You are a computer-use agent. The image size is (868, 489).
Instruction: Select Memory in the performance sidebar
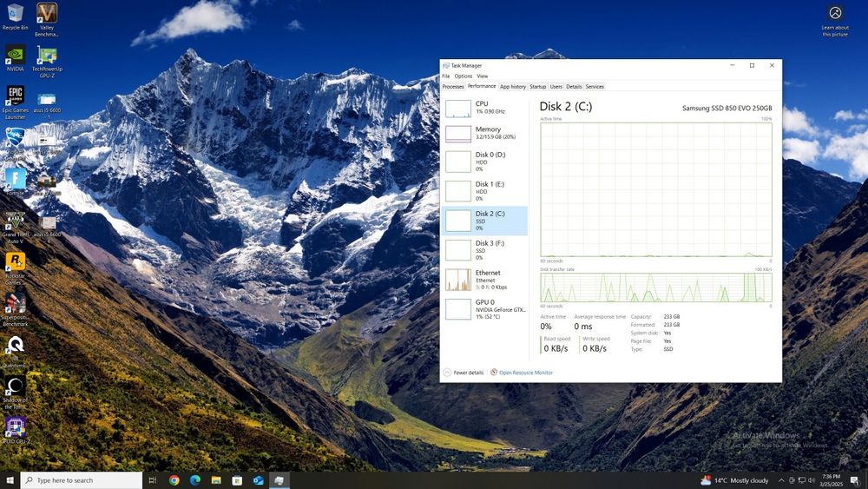(x=484, y=133)
